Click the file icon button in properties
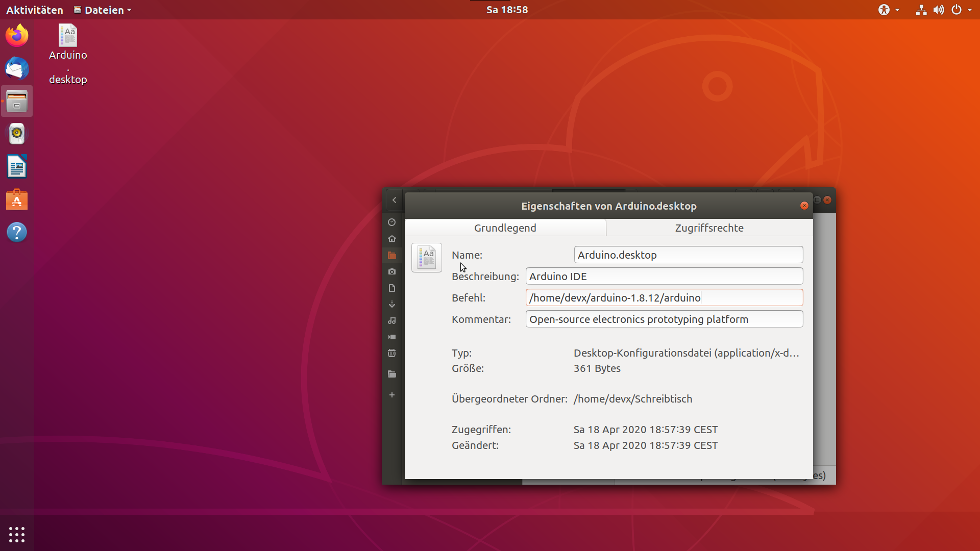 pos(427,258)
